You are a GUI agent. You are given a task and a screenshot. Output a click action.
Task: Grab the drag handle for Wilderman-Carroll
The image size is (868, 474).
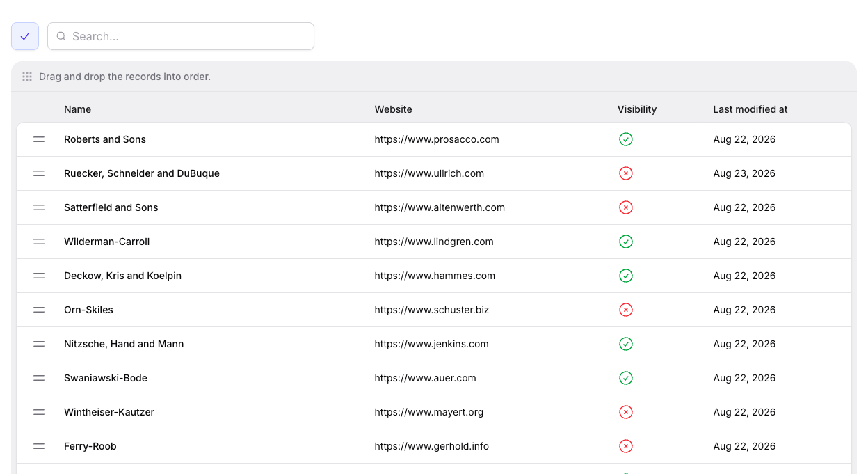39,242
